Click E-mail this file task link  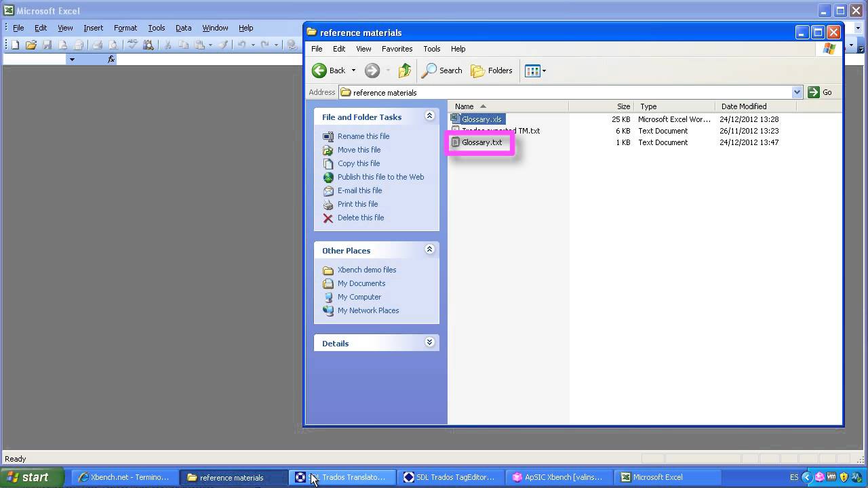[x=359, y=190]
